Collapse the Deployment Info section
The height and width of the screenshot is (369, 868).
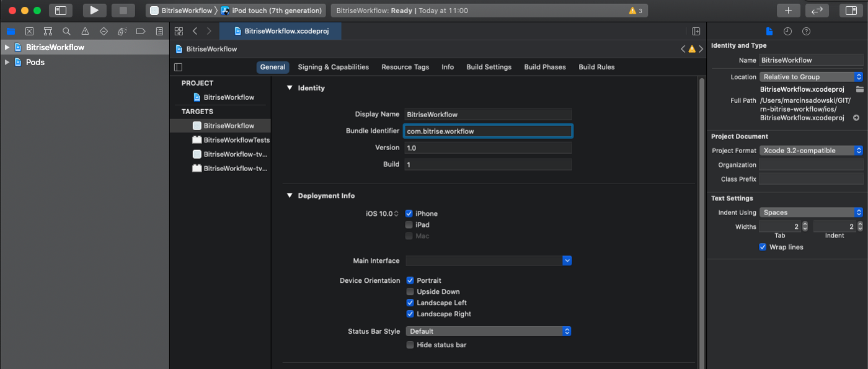tap(289, 196)
